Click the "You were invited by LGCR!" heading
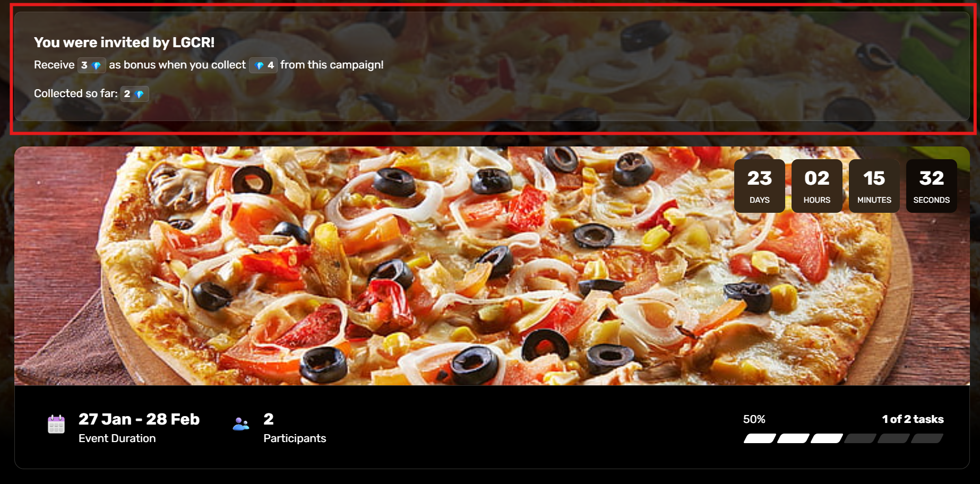The height and width of the screenshot is (484, 980). tap(124, 42)
